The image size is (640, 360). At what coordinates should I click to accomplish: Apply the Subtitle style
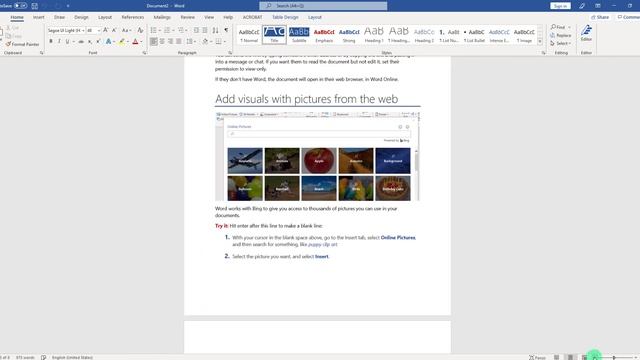(x=299, y=35)
